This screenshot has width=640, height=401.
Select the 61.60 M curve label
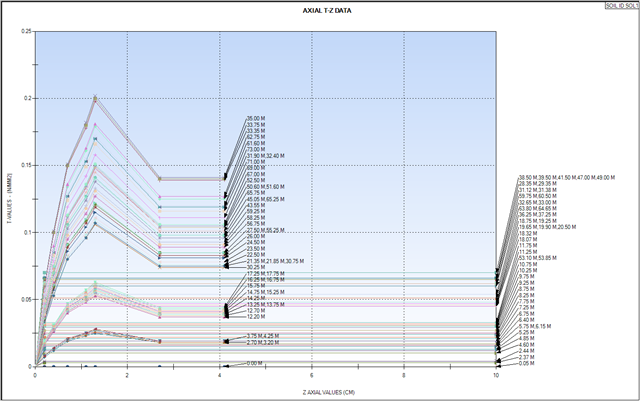click(x=256, y=143)
